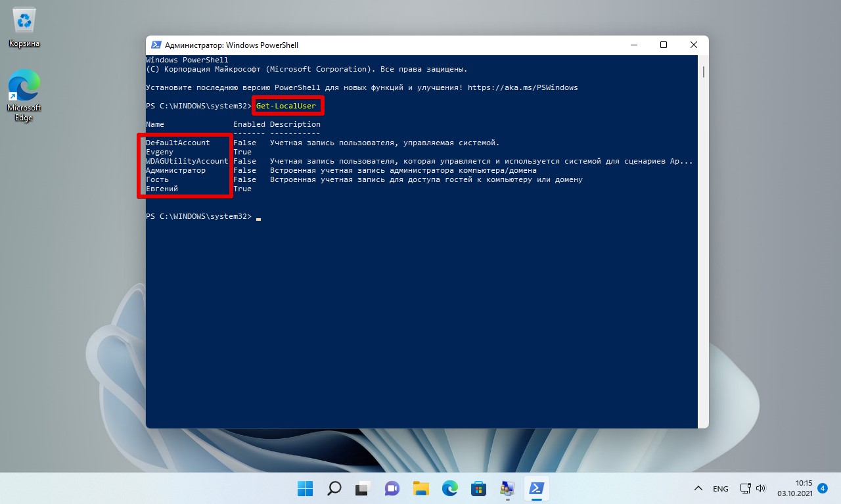Click the Enabled column header
Viewport: 841px width, 504px height.
coord(249,124)
